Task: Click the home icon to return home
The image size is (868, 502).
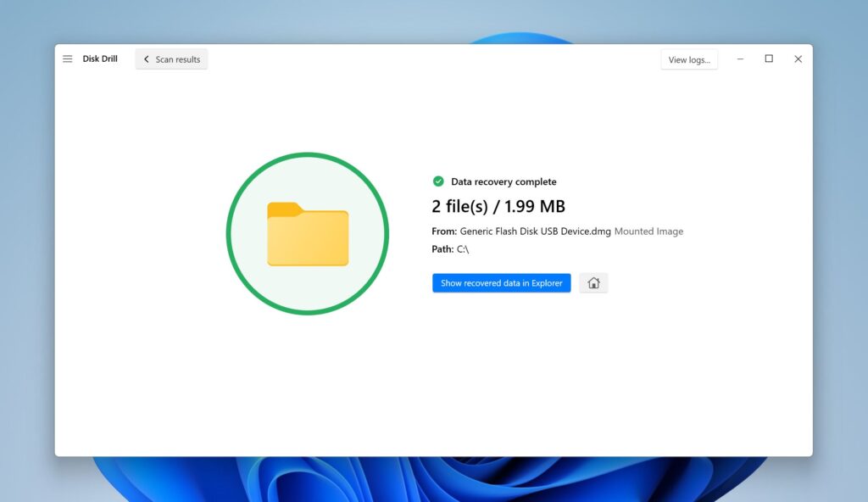Action: [x=593, y=282]
